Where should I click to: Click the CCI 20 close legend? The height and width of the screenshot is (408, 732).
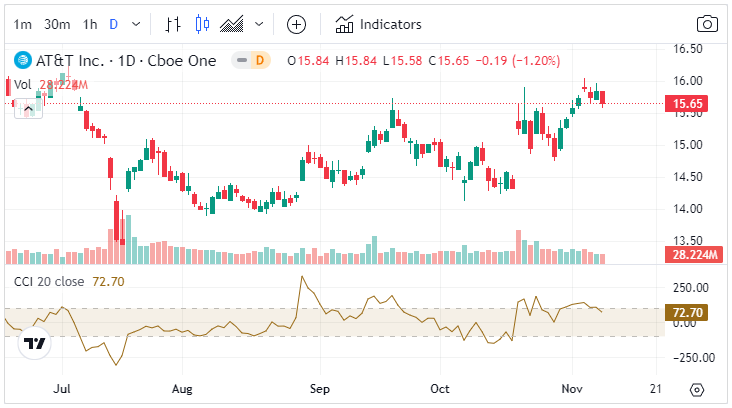click(49, 281)
